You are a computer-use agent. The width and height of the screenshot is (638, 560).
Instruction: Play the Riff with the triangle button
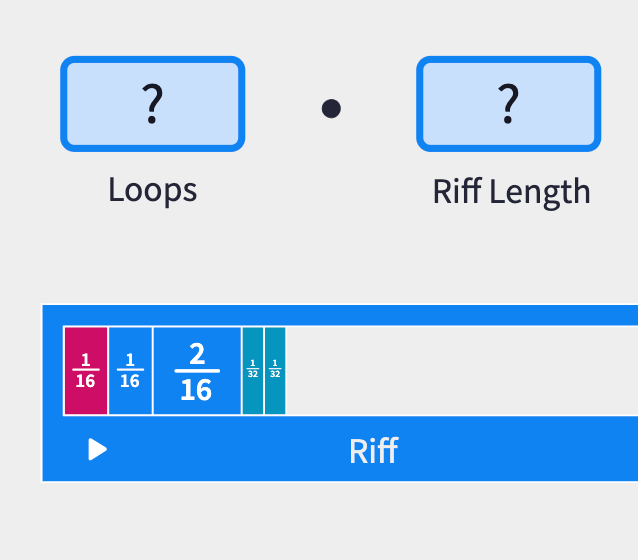click(97, 449)
